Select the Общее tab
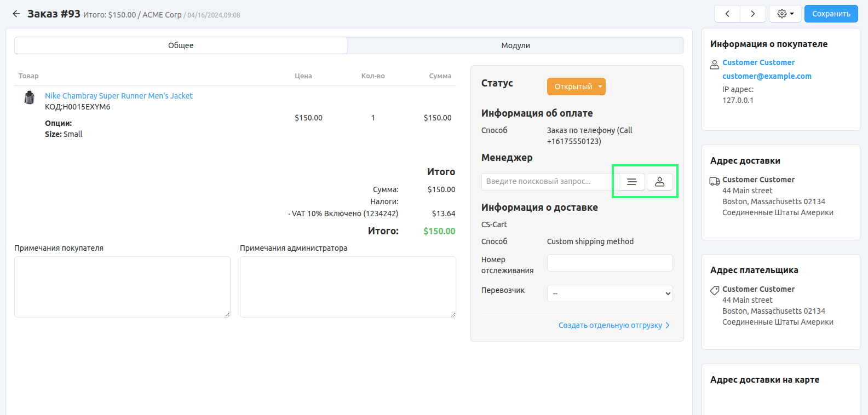868x415 pixels. 181,45
